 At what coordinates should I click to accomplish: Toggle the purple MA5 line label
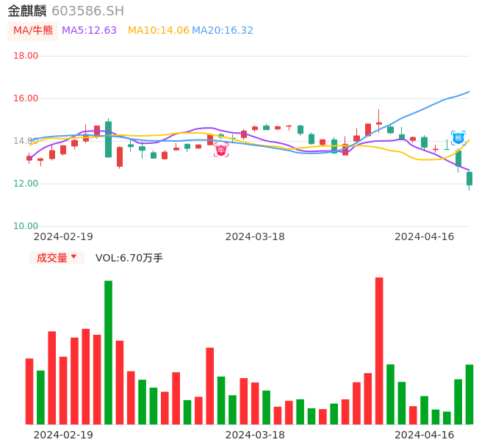point(89,31)
